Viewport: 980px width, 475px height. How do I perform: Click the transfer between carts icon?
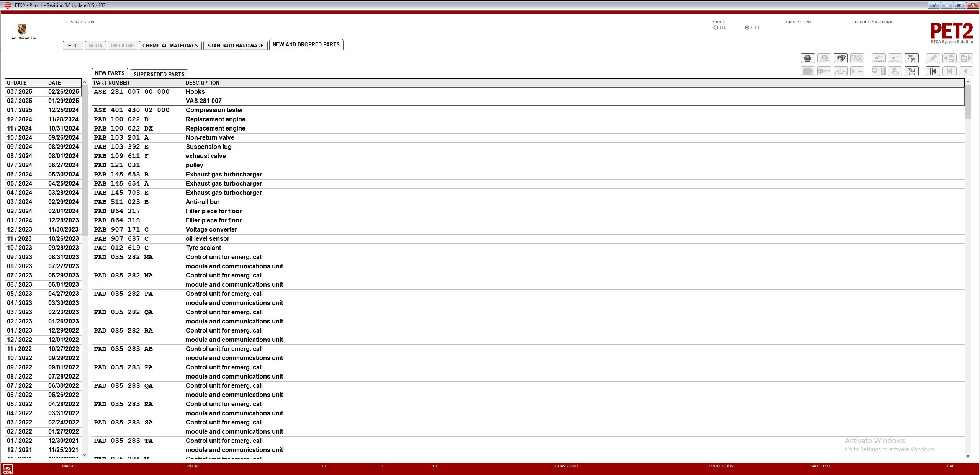pos(912,58)
